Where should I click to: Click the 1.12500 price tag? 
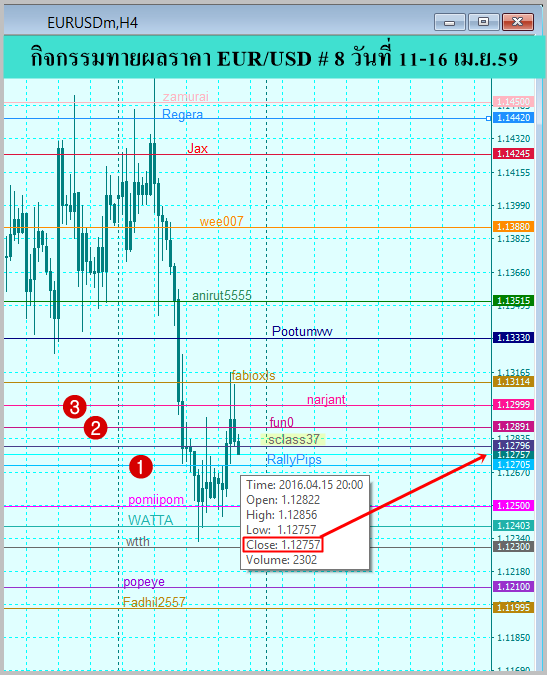[x=513, y=505]
